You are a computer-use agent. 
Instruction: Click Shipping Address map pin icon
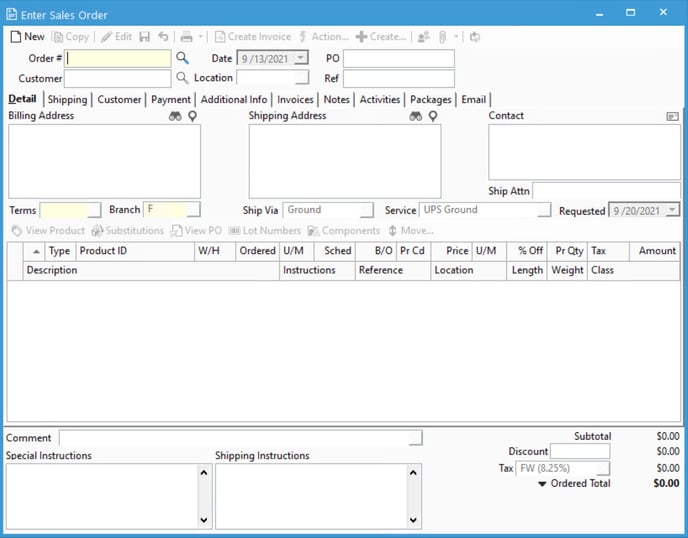point(433,116)
